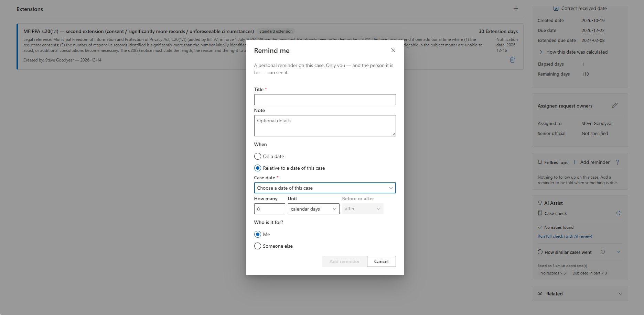Edit assigned request owners pencil icon
The height and width of the screenshot is (315, 644).
coord(615,105)
